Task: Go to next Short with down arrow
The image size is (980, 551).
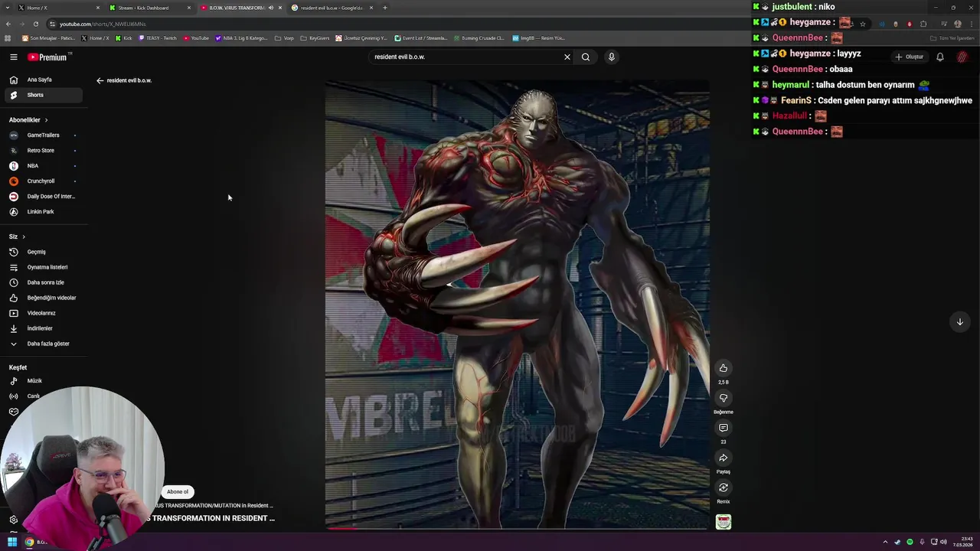Action: click(959, 321)
